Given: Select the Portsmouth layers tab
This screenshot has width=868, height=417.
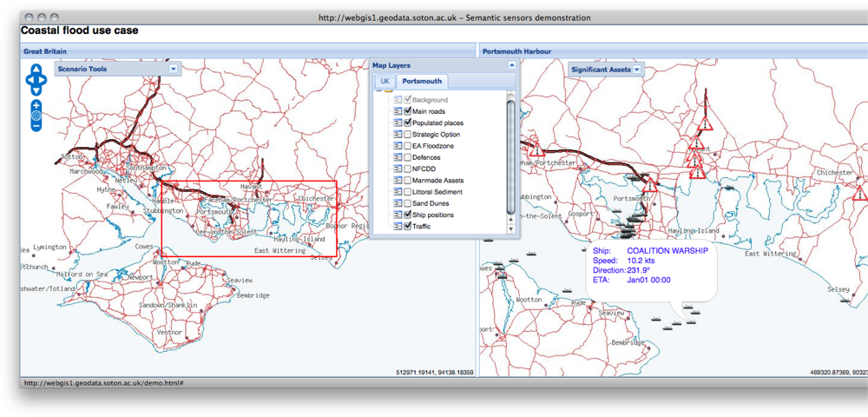Looking at the screenshot, I should 422,81.
